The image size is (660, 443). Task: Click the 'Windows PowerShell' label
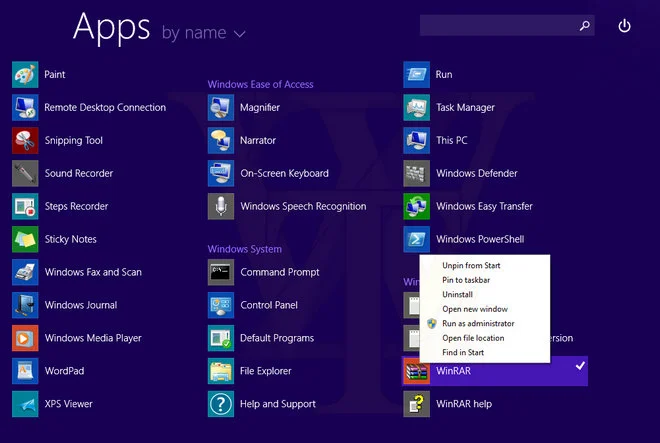tap(480, 239)
